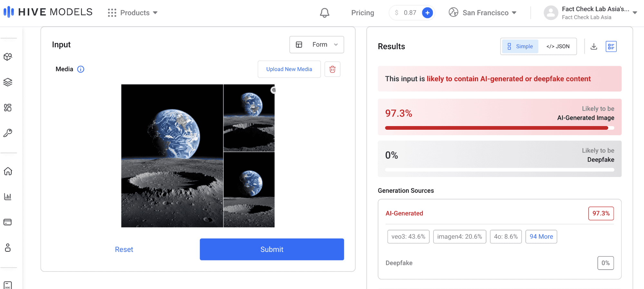644x289 pixels.
Task: Click the blue plus add-credits icon
Action: coord(427,13)
